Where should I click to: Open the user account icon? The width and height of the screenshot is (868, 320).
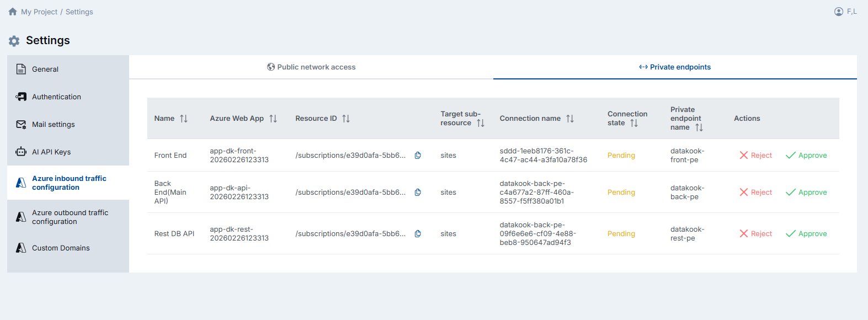pyautogui.click(x=839, y=12)
